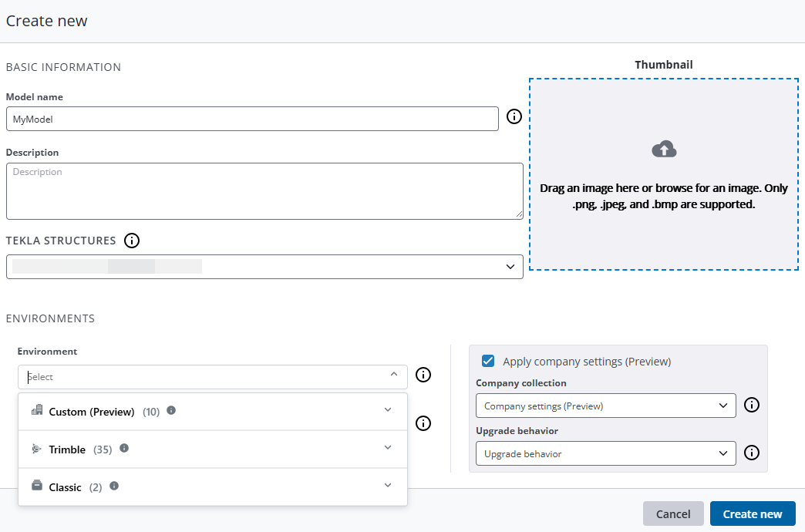This screenshot has height=532, width=805.
Task: Uncheck Apply company settings (Preview) checkbox
Action: click(488, 361)
